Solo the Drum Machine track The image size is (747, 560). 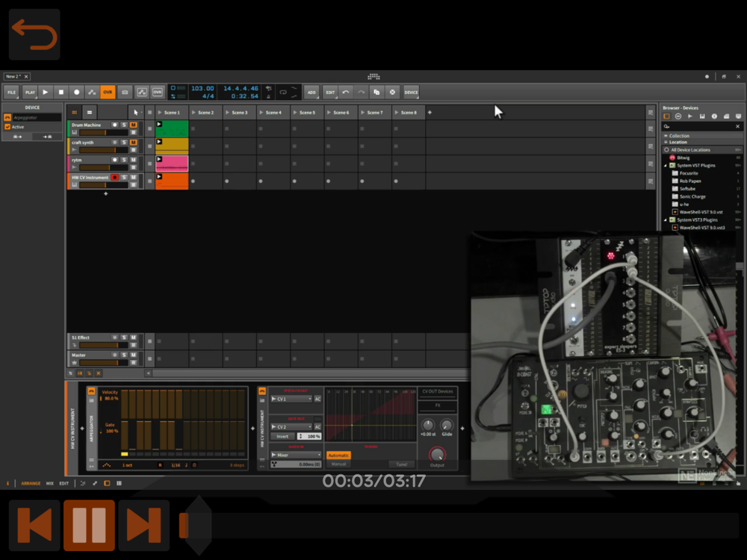coord(124,125)
